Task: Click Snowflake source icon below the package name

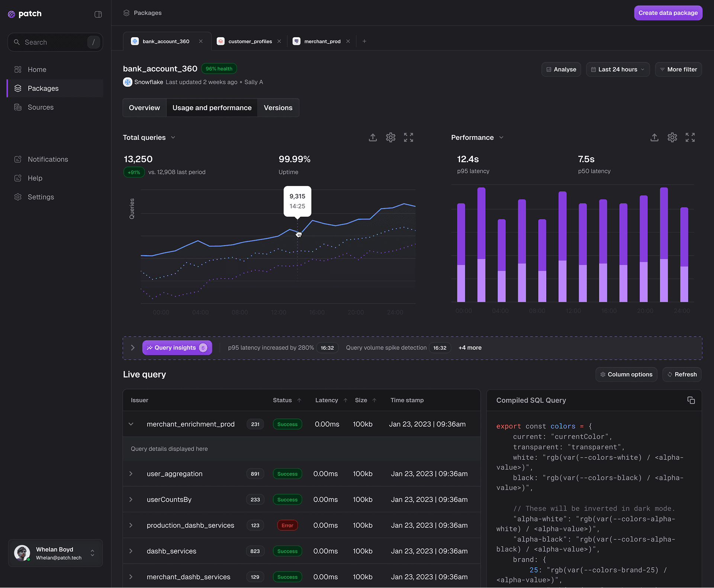Action: coord(128,82)
